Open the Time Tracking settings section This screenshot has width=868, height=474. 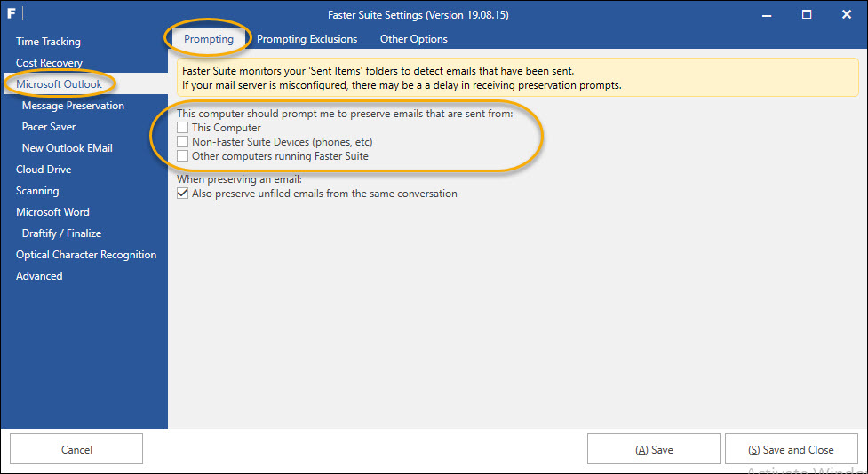[x=48, y=42]
